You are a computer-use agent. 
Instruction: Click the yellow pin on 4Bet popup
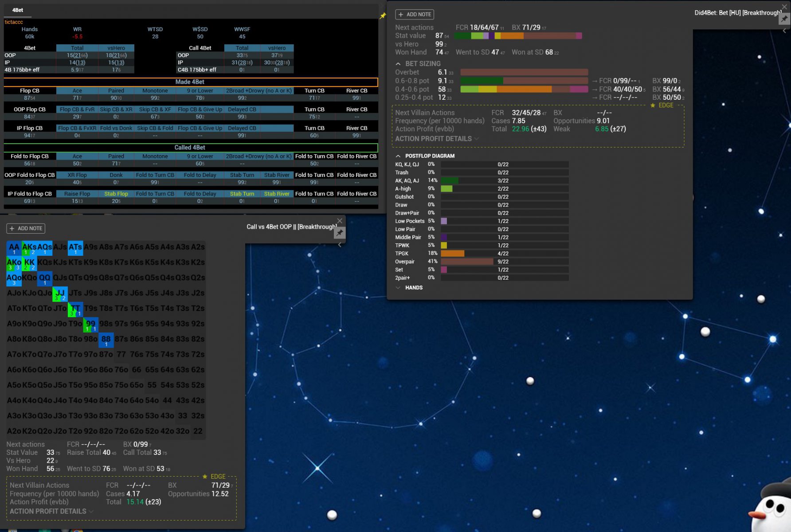(383, 16)
